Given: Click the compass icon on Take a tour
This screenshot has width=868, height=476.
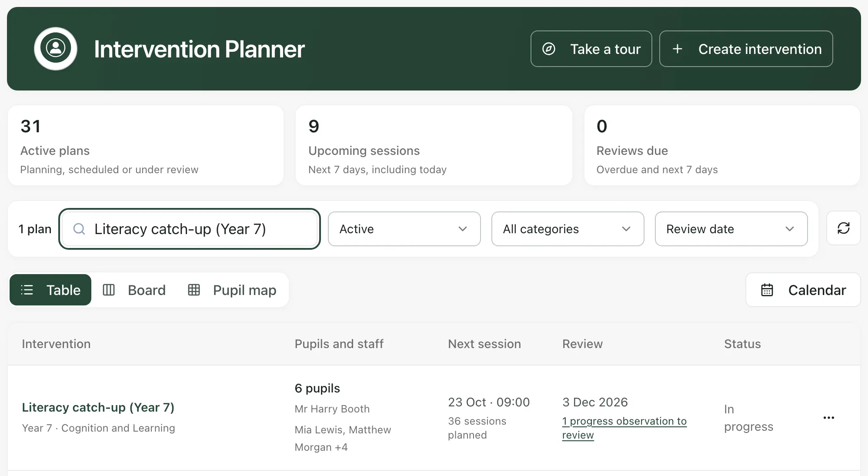Looking at the screenshot, I should click(549, 49).
